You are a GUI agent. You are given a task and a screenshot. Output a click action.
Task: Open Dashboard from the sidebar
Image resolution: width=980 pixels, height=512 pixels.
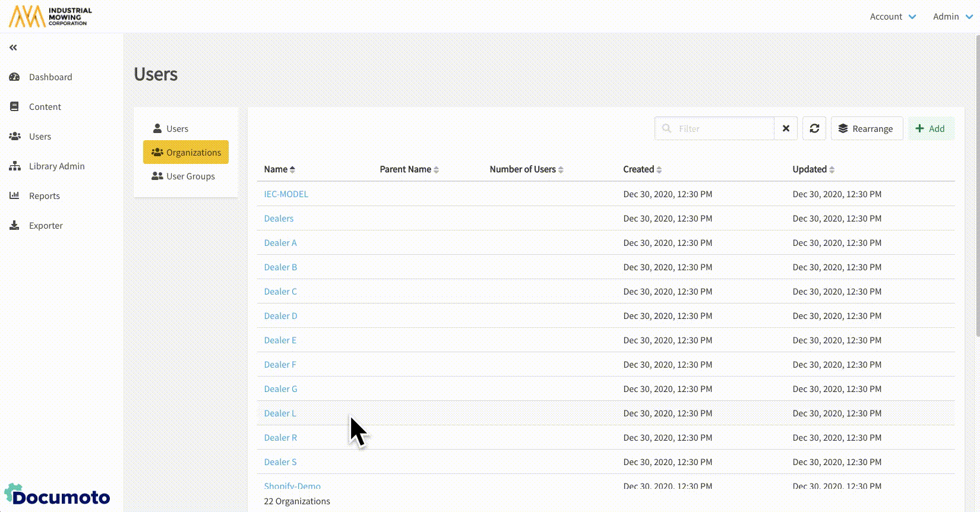point(50,77)
